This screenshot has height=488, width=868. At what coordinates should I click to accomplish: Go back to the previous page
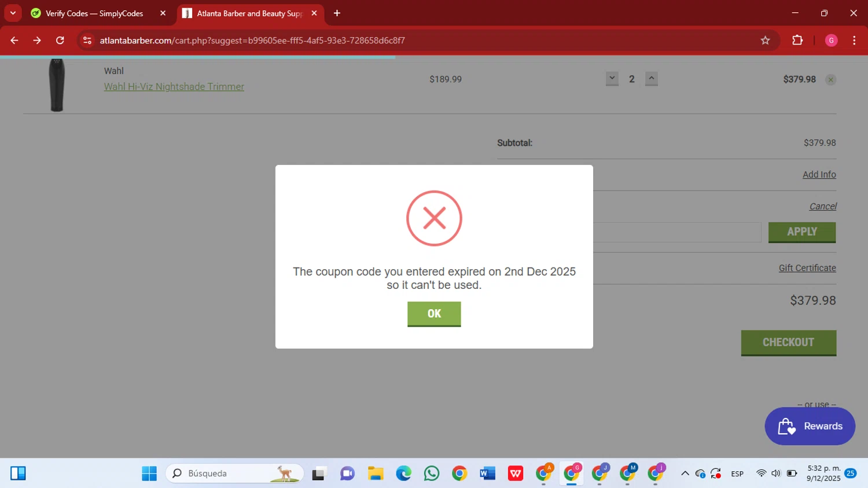pos(14,41)
